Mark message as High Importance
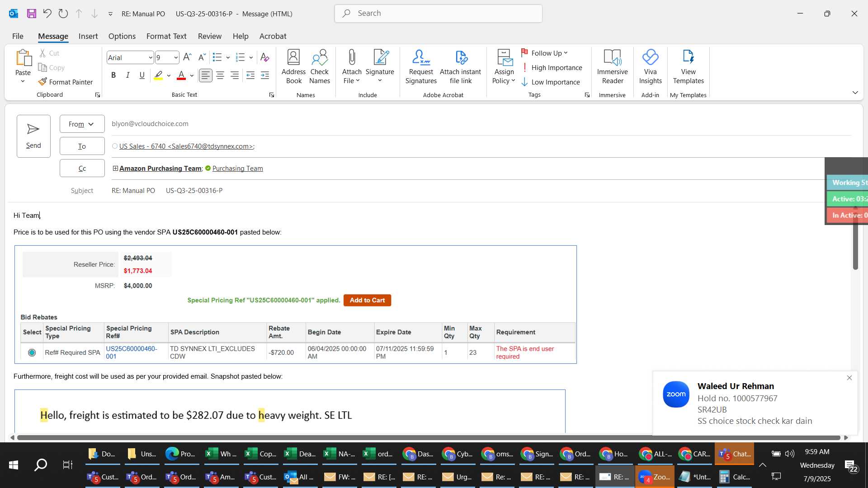The image size is (868, 488). pyautogui.click(x=552, y=67)
